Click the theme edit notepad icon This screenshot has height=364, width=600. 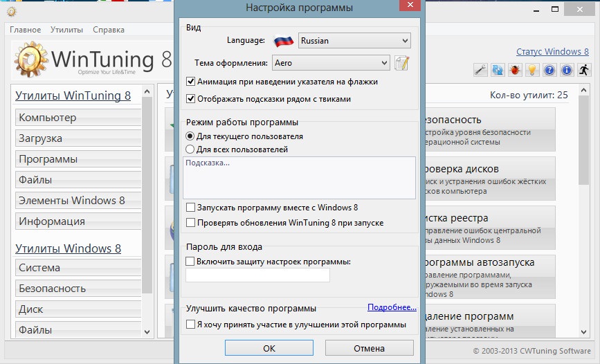point(402,63)
